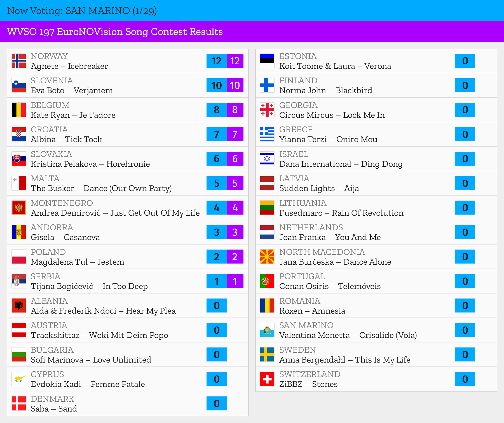
Task: Select 'Dana International – Ding Dong' entry
Action: 341,164
